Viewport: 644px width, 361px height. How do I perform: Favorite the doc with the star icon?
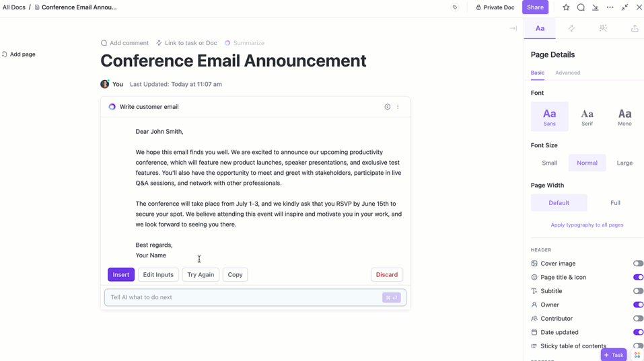pyautogui.click(x=566, y=7)
